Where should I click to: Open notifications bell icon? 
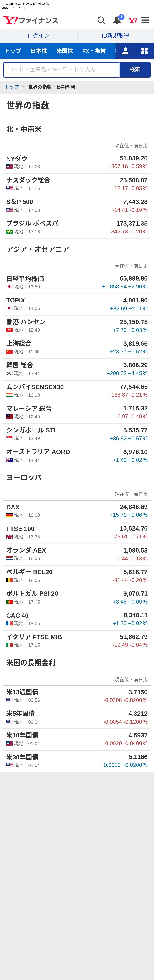117,20
